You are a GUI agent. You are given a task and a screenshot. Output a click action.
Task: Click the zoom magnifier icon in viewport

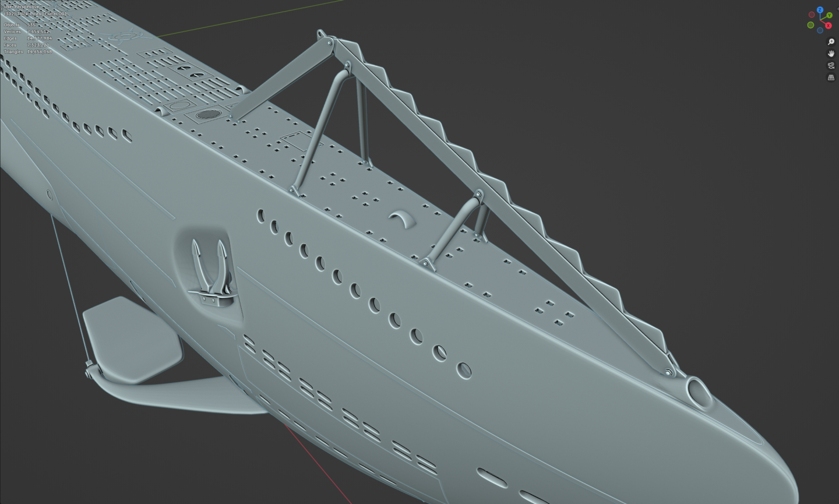[x=831, y=42]
